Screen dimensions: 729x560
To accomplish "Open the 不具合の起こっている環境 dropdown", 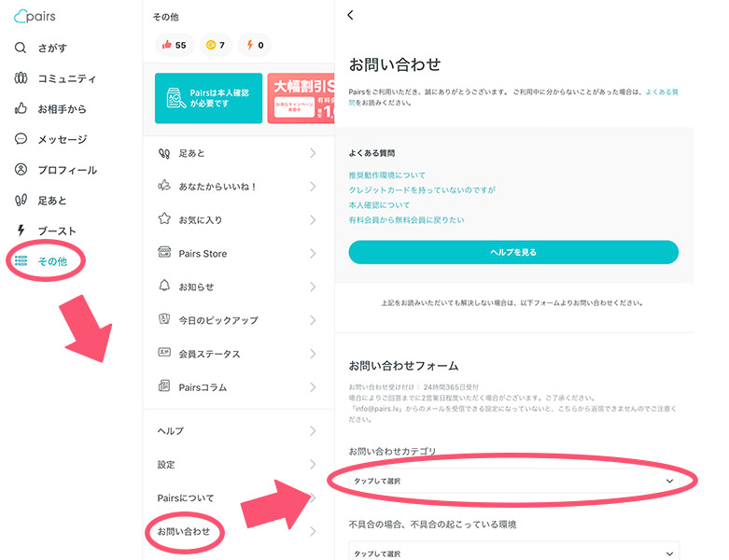I will pos(513,552).
